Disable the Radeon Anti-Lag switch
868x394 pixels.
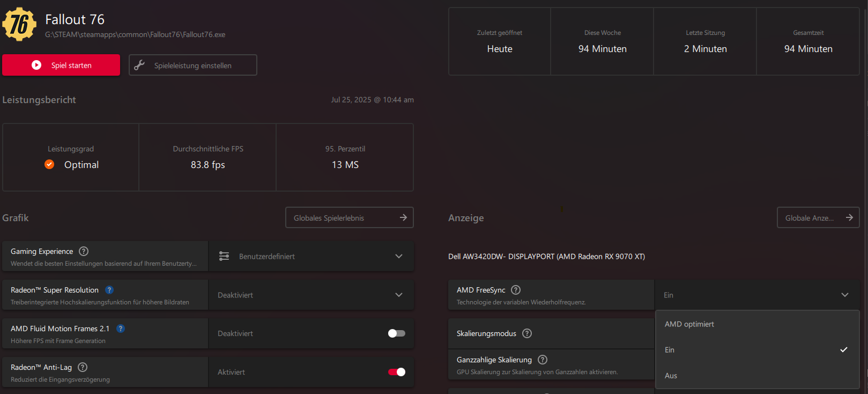(397, 372)
